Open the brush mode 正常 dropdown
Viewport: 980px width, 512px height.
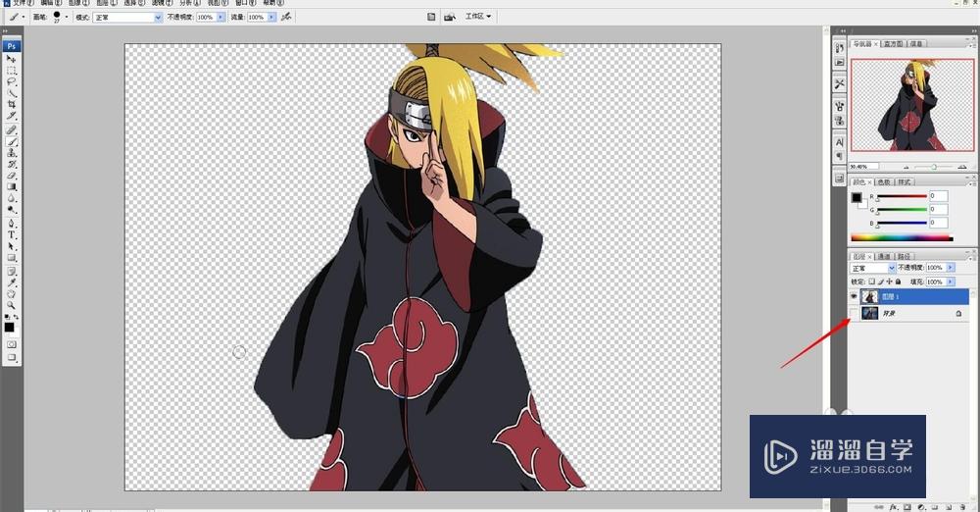tap(126, 18)
